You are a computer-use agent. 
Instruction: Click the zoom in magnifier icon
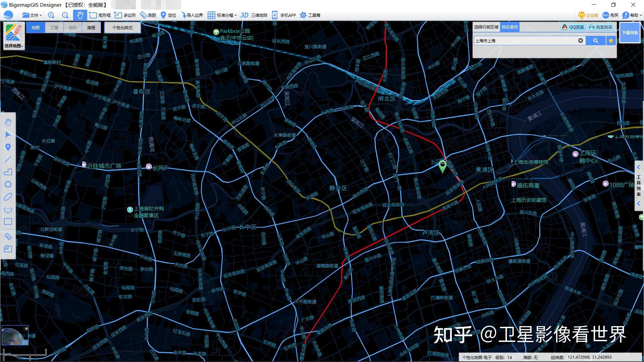(x=51, y=15)
